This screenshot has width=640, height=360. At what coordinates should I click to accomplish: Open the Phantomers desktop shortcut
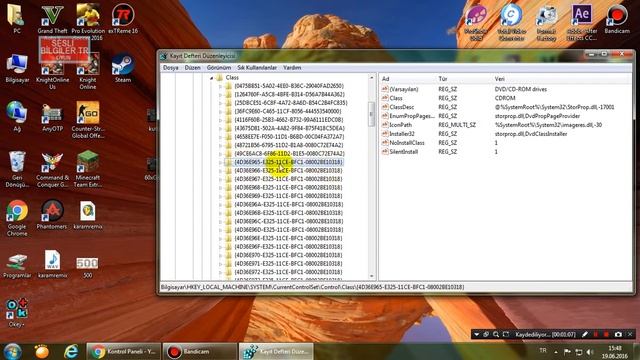(x=52, y=214)
